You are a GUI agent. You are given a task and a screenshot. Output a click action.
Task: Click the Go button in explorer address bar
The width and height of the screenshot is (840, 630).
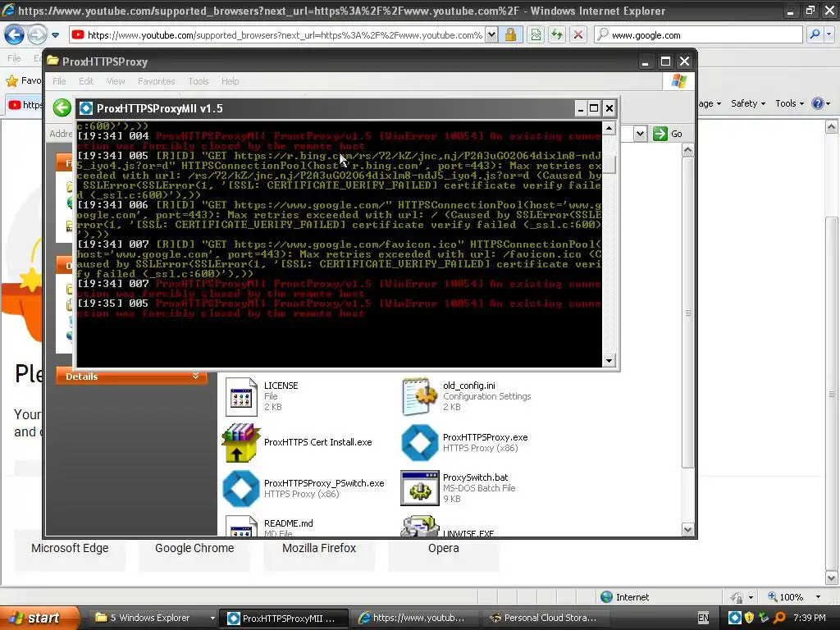point(668,134)
